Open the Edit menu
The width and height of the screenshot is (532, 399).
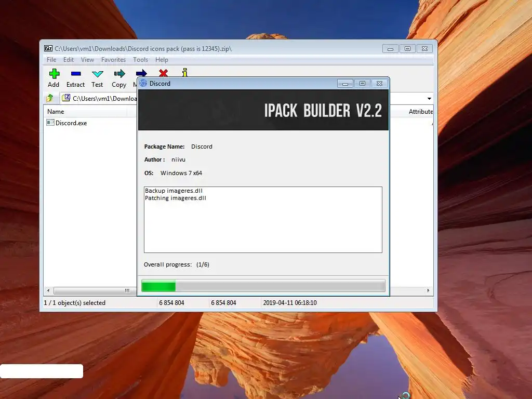(68, 60)
